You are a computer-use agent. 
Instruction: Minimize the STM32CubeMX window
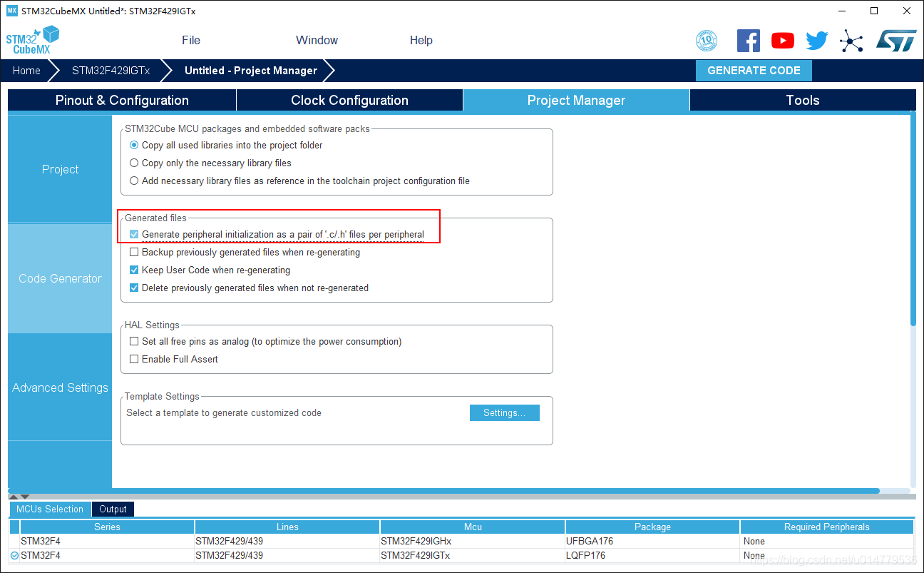(x=841, y=11)
